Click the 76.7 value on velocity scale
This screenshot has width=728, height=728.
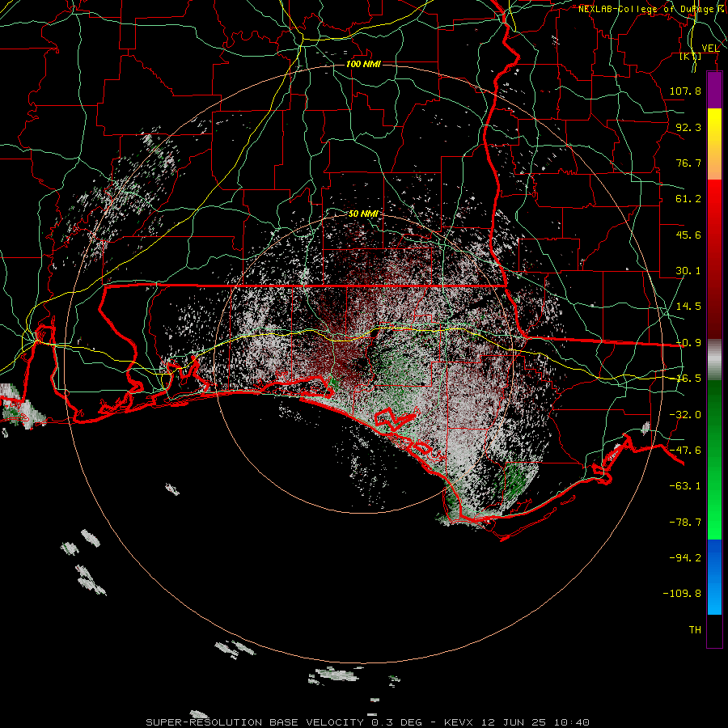[x=688, y=163]
